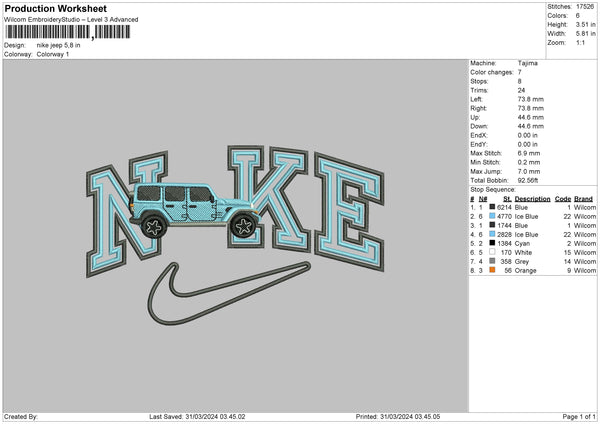Viewport: 600px width, 424px height.
Task: Click the Ice Blue swatch for 2828 stitches
Action: tap(492, 234)
